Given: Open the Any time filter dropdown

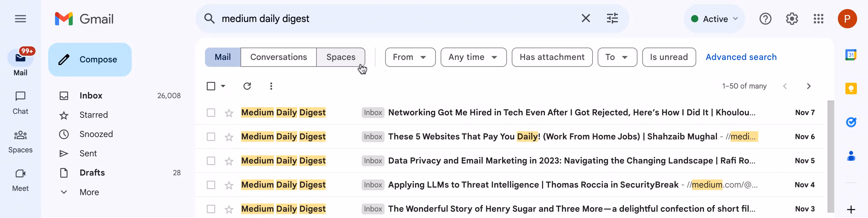Looking at the screenshot, I should tap(473, 57).
